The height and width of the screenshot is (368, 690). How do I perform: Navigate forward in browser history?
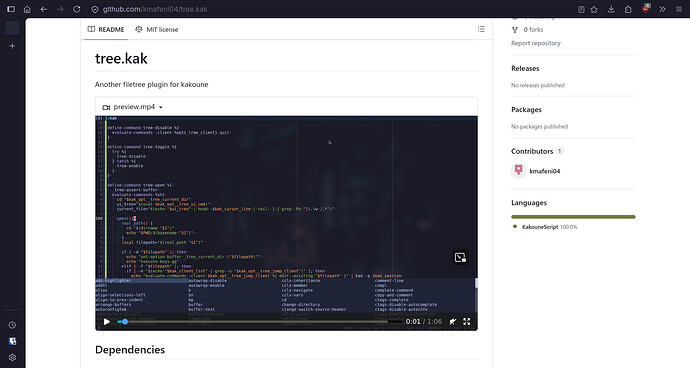coord(60,9)
